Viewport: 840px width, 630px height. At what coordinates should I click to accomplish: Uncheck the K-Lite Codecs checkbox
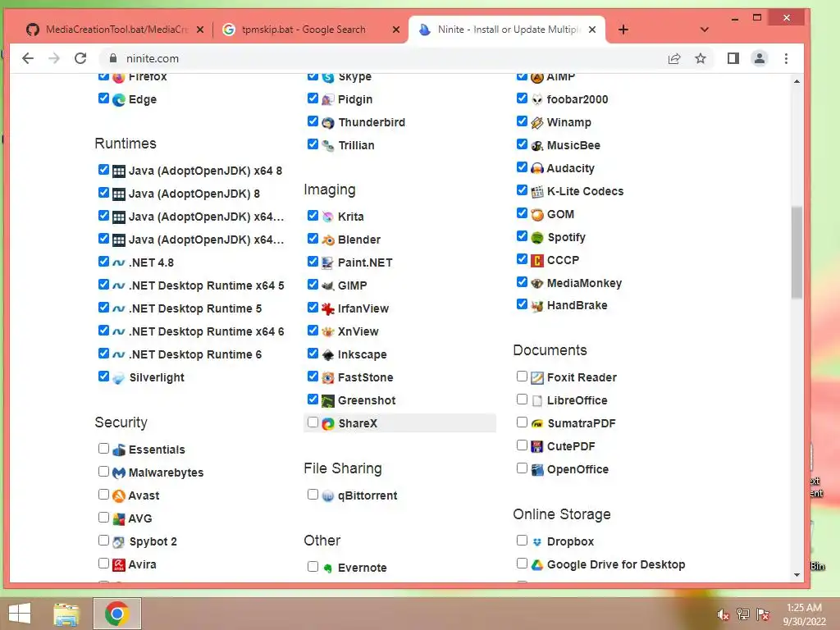[522, 190]
